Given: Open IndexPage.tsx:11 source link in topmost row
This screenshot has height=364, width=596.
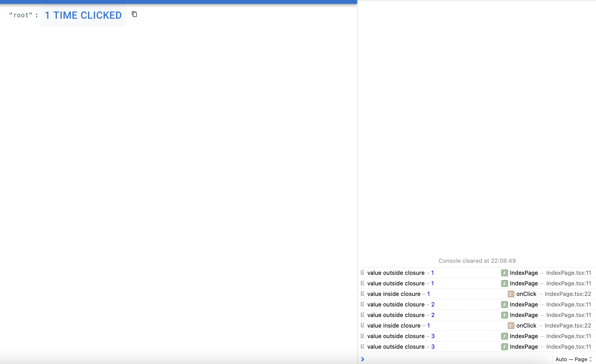Looking at the screenshot, I should point(568,273).
